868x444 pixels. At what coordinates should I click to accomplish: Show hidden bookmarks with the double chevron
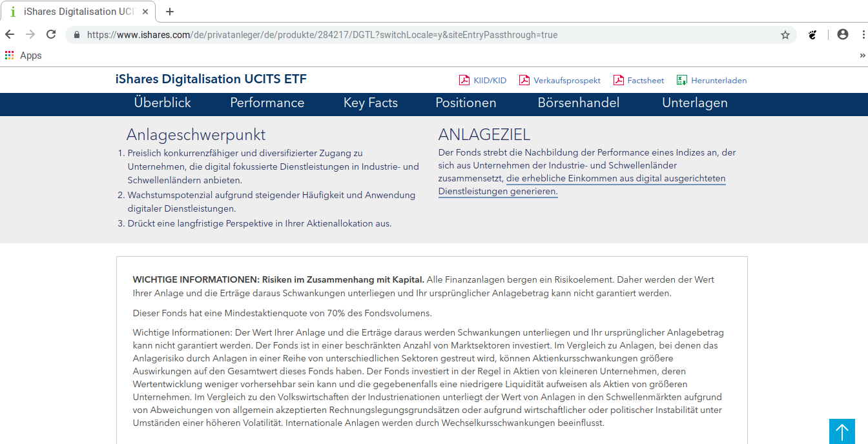pos(862,55)
